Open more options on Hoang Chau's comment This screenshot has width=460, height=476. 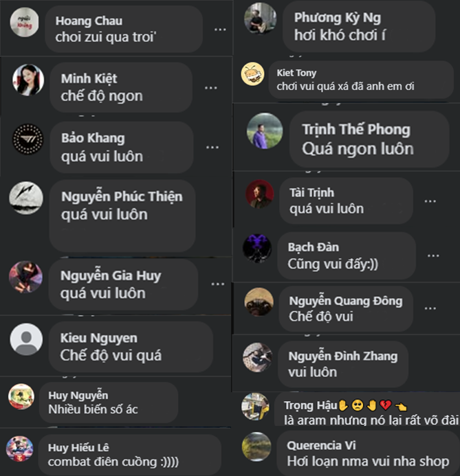coord(220,30)
